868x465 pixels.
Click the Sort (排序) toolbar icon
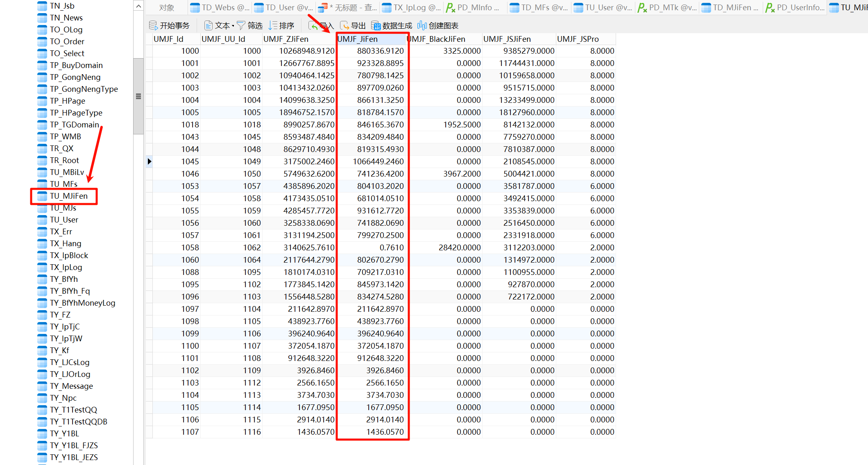[x=273, y=26]
